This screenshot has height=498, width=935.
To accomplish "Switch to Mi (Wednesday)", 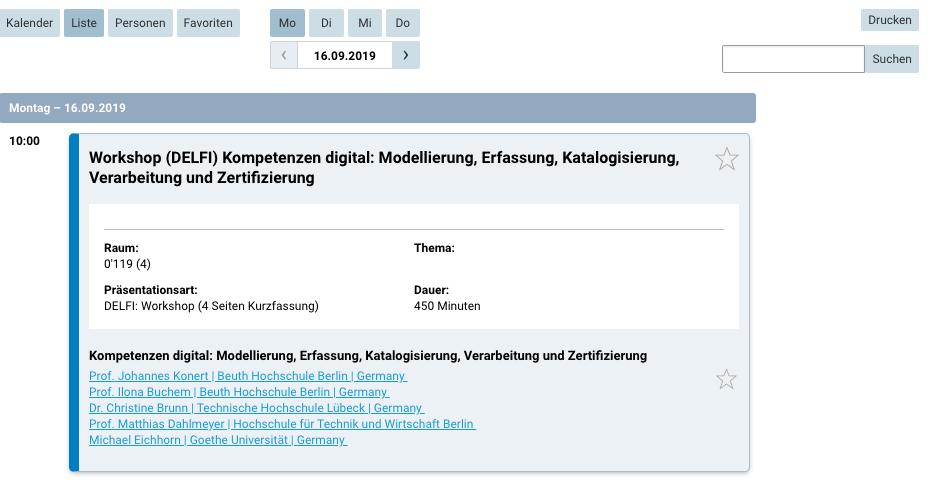I will pyautogui.click(x=365, y=23).
